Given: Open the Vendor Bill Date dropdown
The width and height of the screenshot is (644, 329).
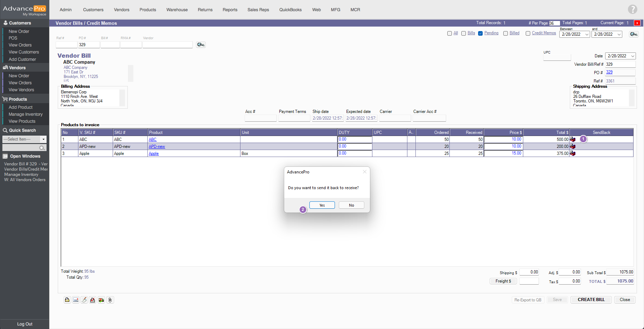Looking at the screenshot, I should tap(632, 56).
